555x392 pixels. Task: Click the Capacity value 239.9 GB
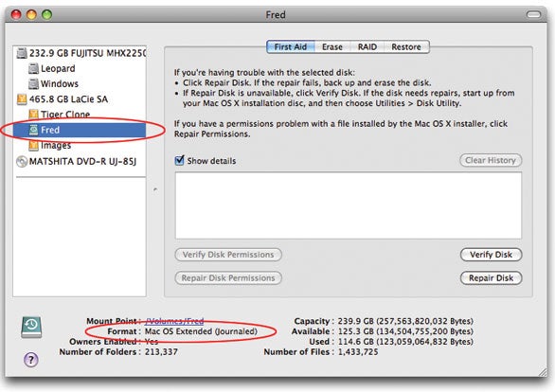(x=405, y=321)
